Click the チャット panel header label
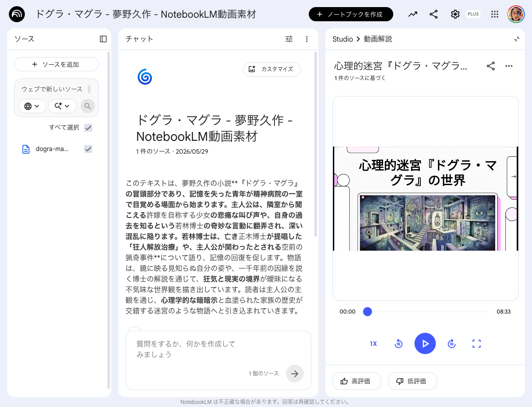The height and width of the screenshot is (407, 532). [x=140, y=39]
